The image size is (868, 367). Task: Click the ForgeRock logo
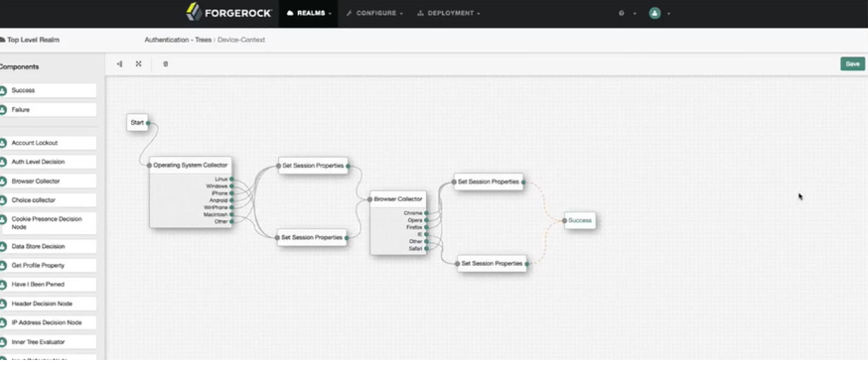pyautogui.click(x=229, y=12)
